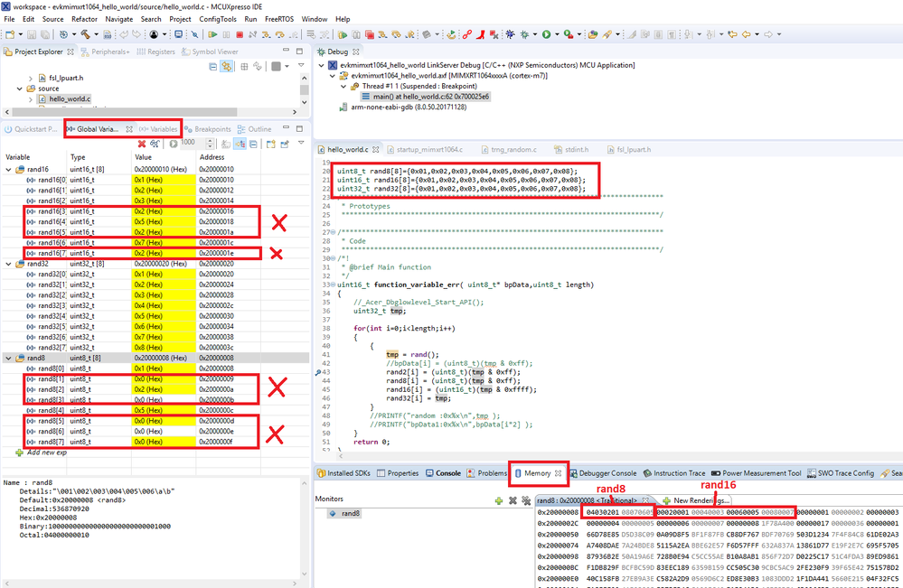
Task: Select memory address 0x20000008 in Memory view
Action: pyautogui.click(x=562, y=510)
